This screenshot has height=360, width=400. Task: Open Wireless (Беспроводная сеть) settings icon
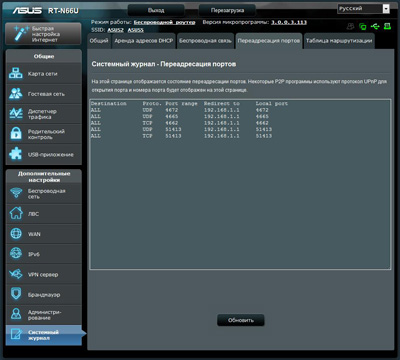click(16, 194)
